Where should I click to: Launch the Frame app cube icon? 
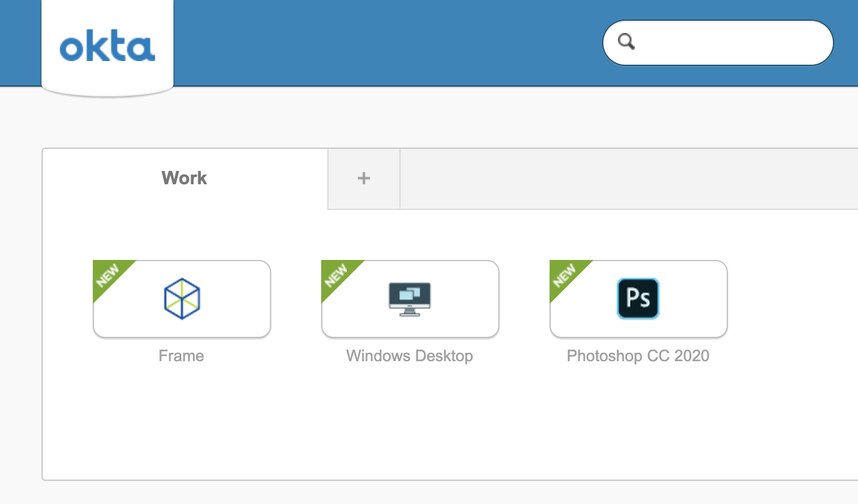point(182,299)
